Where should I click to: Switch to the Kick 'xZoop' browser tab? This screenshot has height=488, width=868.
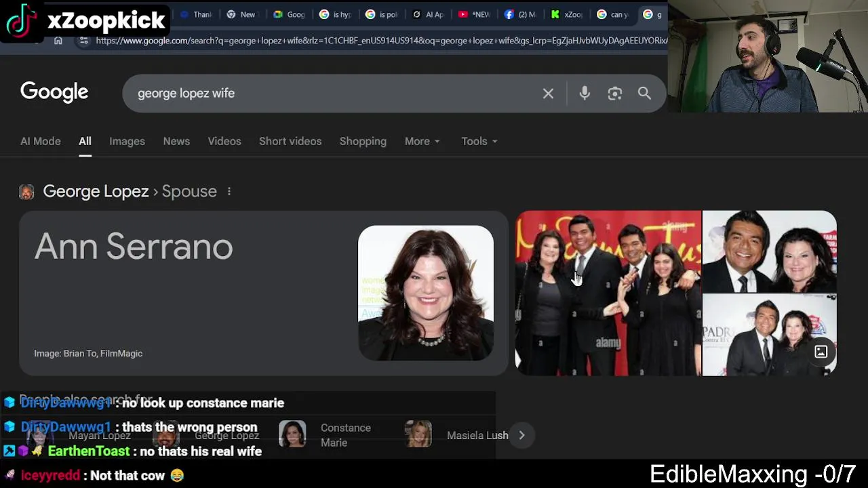coord(566,14)
